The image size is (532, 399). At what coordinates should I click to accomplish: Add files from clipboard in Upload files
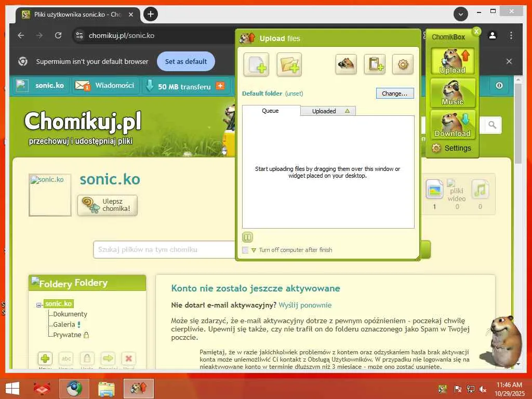click(375, 64)
